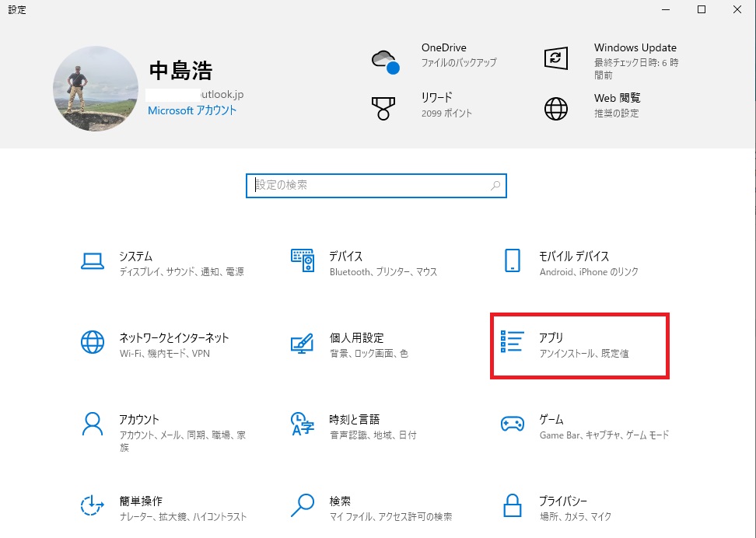Open the モバイル デバイス phone icon

tap(512, 262)
